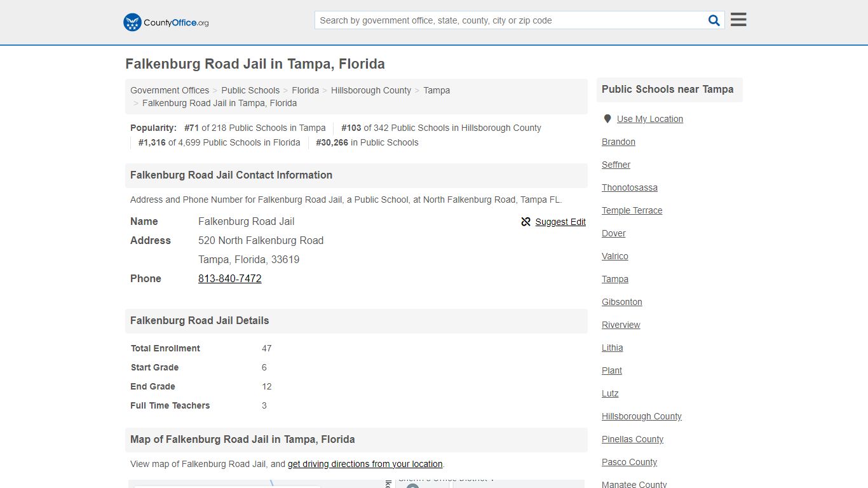Image resolution: width=868 pixels, height=488 pixels.
Task: Select the Total Enrollment value 47
Action: click(266, 348)
